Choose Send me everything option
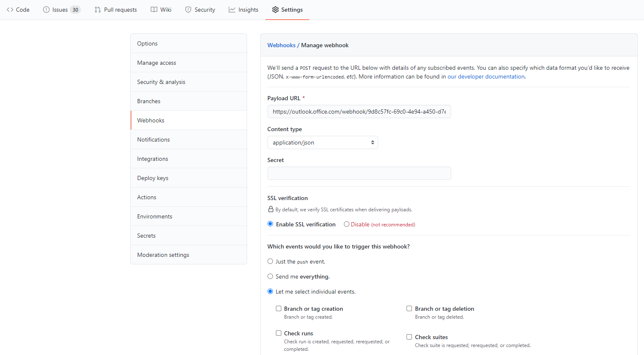 [270, 276]
